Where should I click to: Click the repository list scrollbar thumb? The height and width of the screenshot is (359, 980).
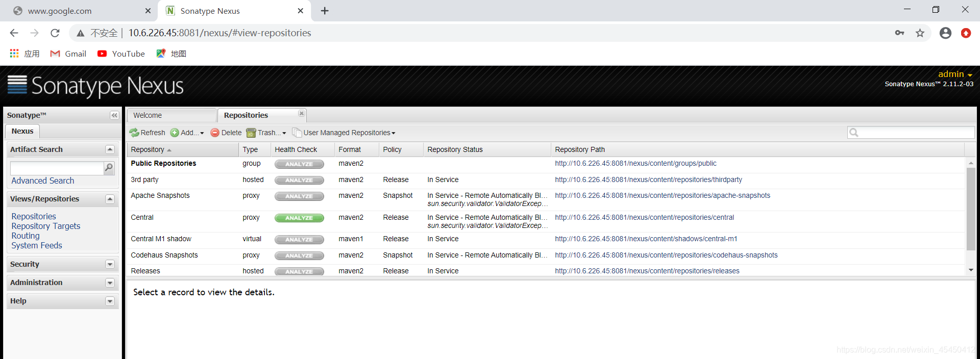click(x=970, y=209)
